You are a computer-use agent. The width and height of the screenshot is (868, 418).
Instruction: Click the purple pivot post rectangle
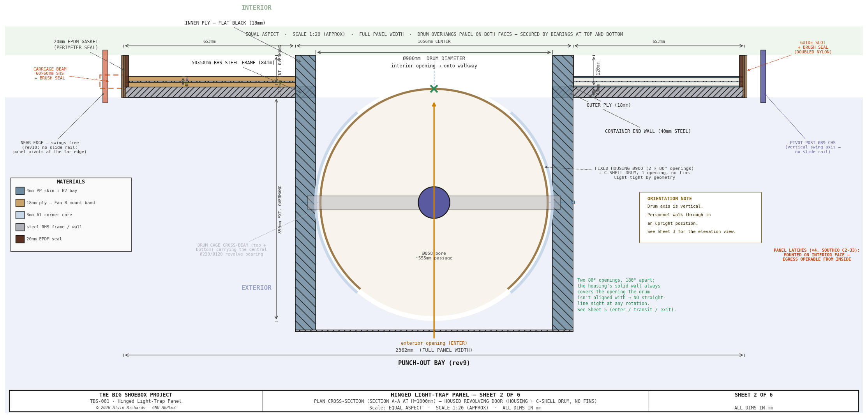763,76
